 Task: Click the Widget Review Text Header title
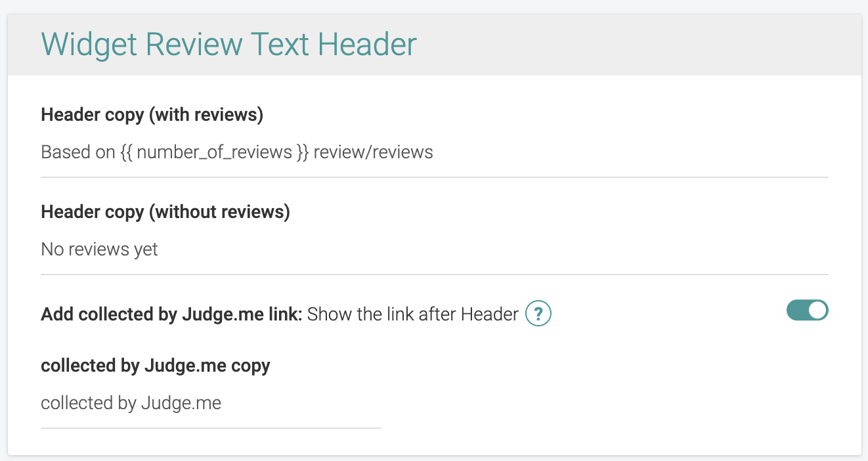[x=228, y=44]
